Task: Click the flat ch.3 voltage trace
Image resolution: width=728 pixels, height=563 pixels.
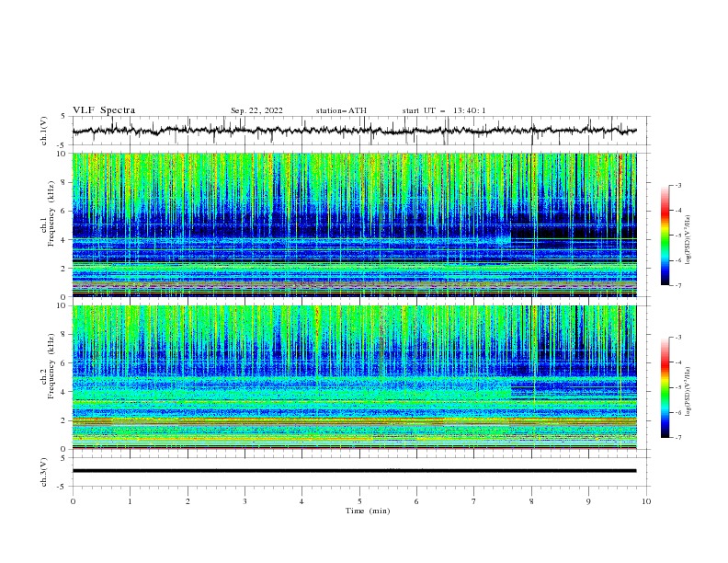Action: point(354,471)
